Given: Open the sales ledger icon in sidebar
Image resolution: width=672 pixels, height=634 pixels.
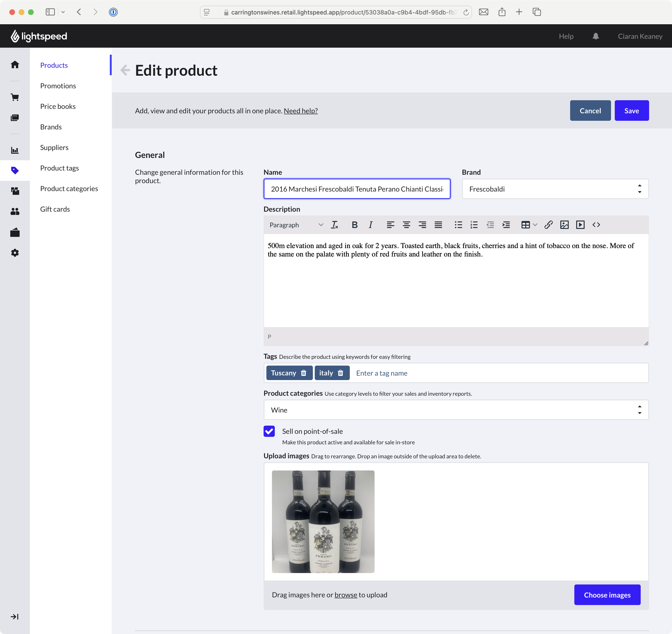Looking at the screenshot, I should pyautogui.click(x=15, y=118).
